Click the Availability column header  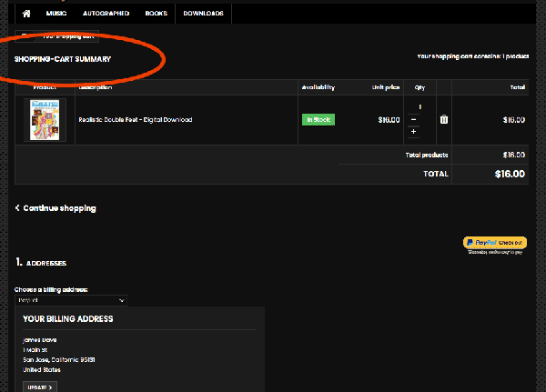[318, 87]
